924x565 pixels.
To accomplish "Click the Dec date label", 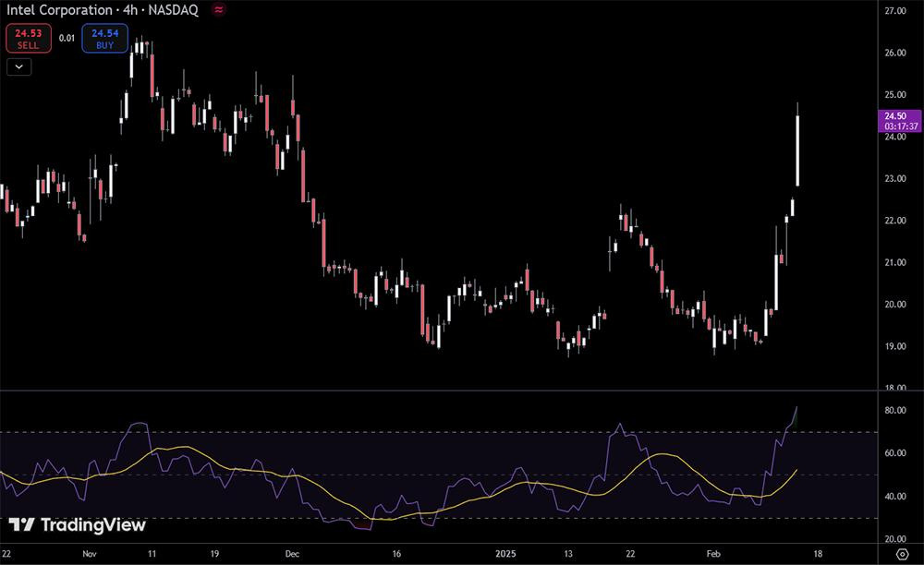I will (x=292, y=554).
